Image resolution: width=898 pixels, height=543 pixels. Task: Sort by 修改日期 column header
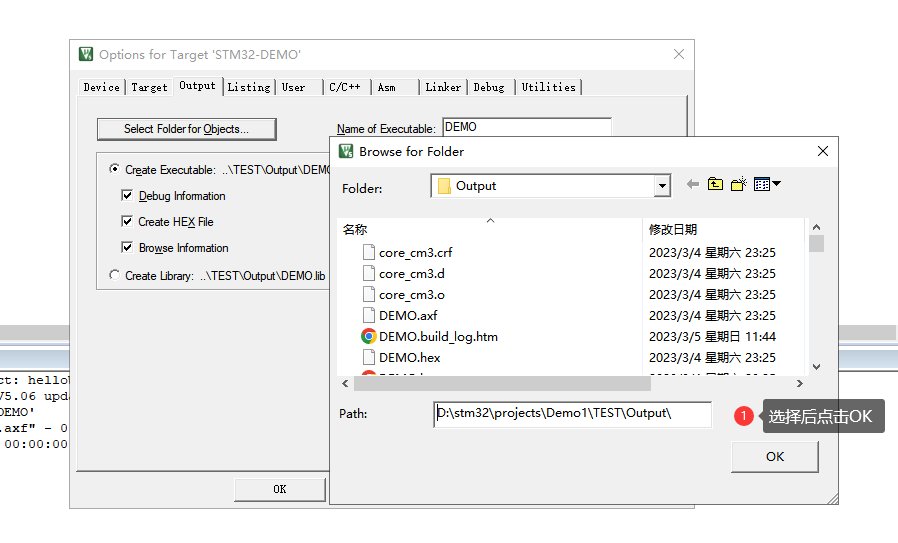pyautogui.click(x=724, y=229)
